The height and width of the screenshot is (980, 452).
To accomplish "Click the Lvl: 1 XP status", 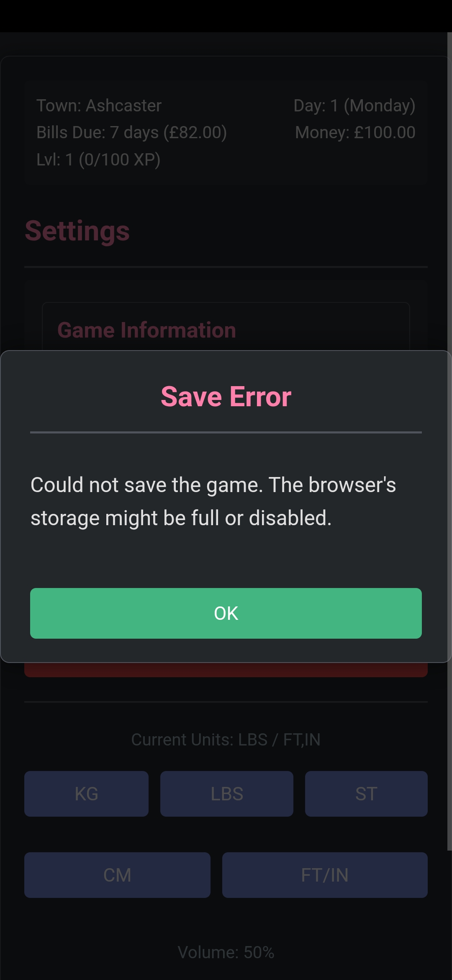I will [98, 160].
